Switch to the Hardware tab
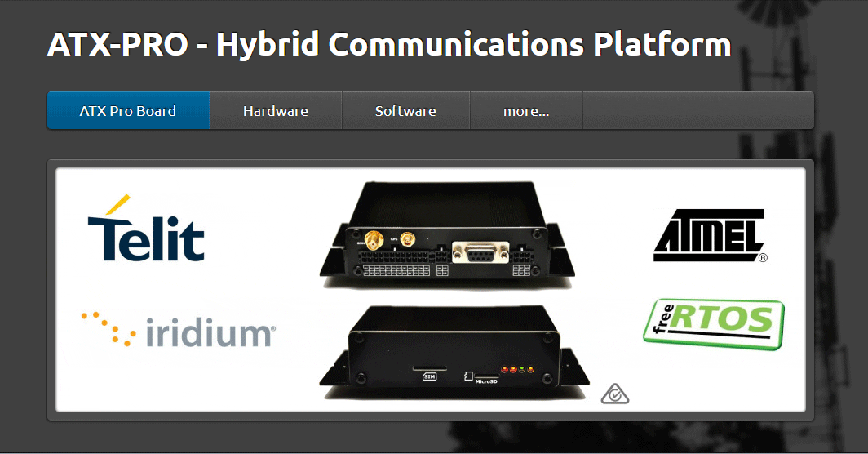Image resolution: width=868 pixels, height=454 pixels. tap(276, 111)
